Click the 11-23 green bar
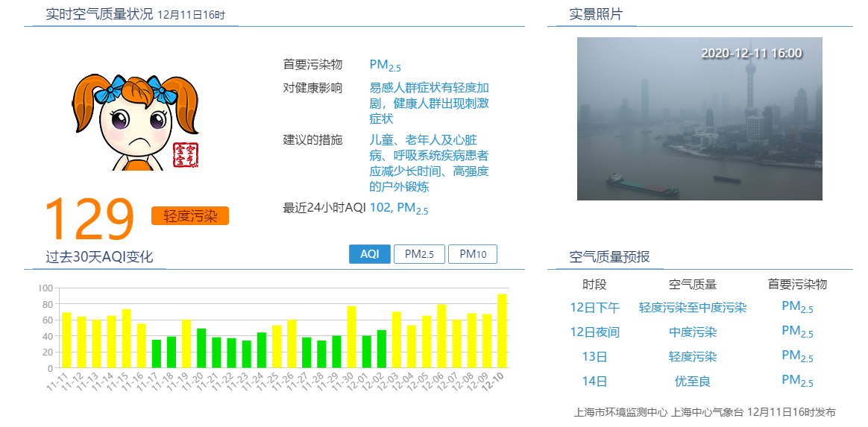Image resolution: width=868 pixels, height=427 pixels. 246,354
